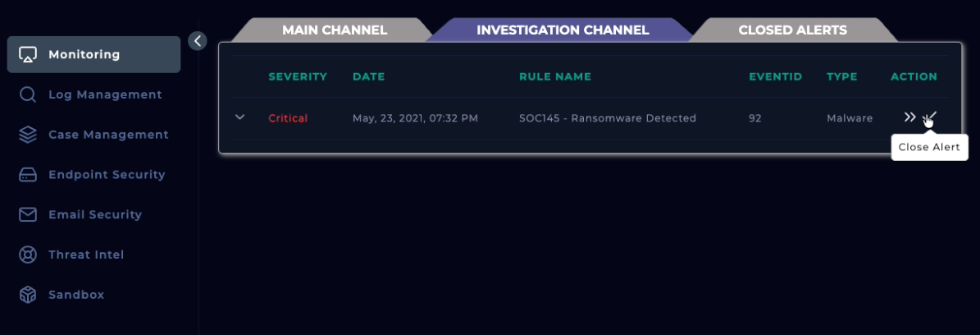980x335 pixels.
Task: Expand the Critical alert row details
Action: click(x=240, y=117)
